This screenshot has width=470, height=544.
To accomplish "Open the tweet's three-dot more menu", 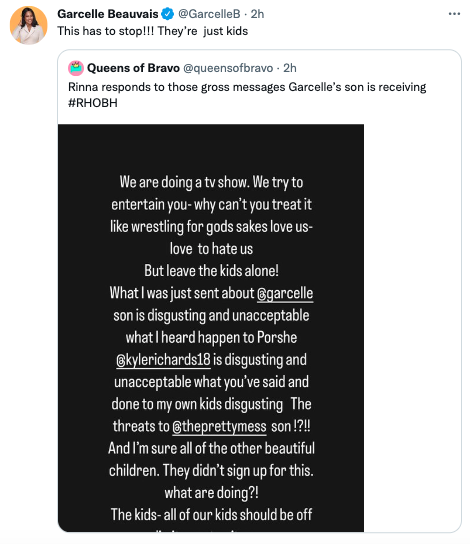I will [x=454, y=14].
